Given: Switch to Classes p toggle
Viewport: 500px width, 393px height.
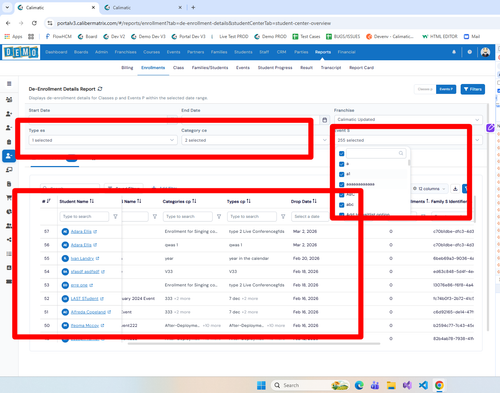Looking at the screenshot, I should tap(425, 89).
